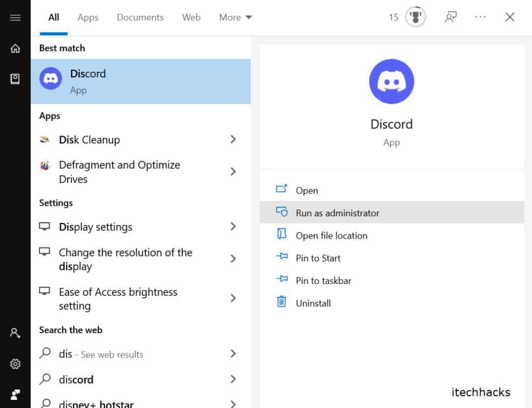Viewport: 532px width, 408px height.
Task: Open the settings gear in sidebar
Action: tap(15, 364)
